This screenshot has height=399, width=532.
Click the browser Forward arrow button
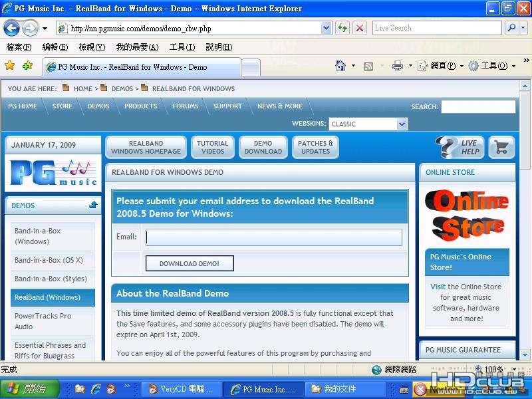tap(30, 28)
